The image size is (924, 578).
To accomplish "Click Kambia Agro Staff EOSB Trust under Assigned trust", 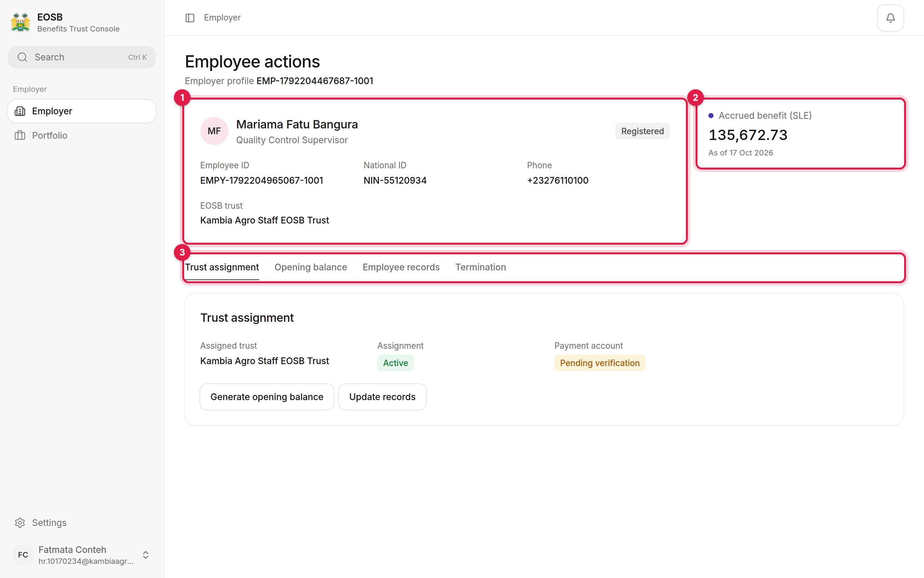I will pyautogui.click(x=264, y=361).
